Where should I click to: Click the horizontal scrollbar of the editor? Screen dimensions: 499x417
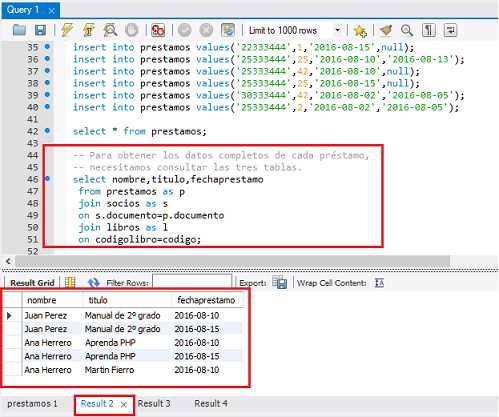[x=233, y=261]
